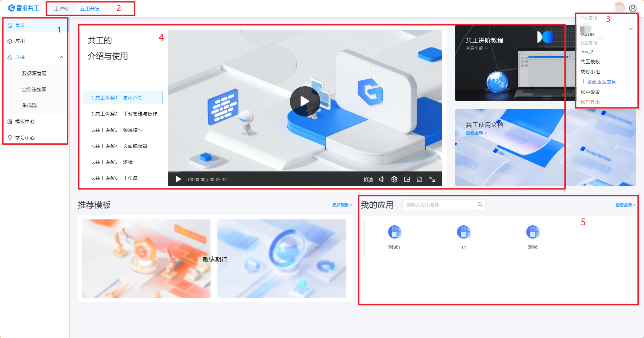Click the 请输入应用名称 search field
Image resolution: width=644 pixels, height=338 pixels.
click(439, 205)
